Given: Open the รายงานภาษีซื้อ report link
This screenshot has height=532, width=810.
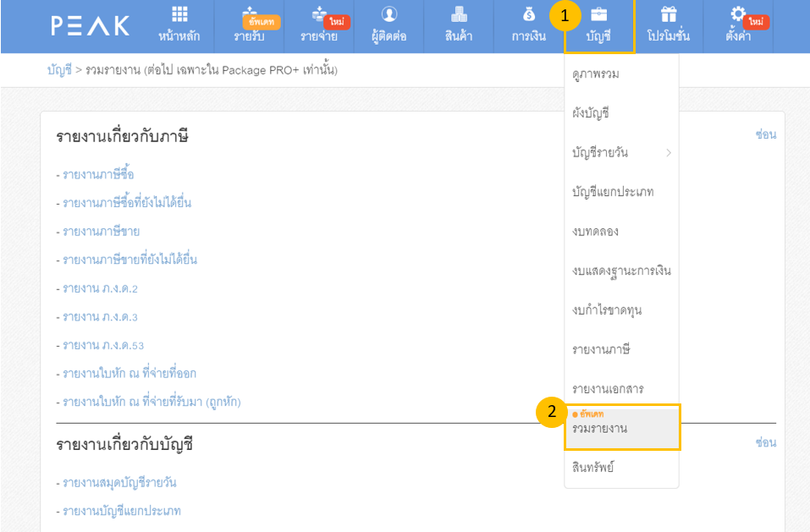Looking at the screenshot, I should pyautogui.click(x=98, y=174).
